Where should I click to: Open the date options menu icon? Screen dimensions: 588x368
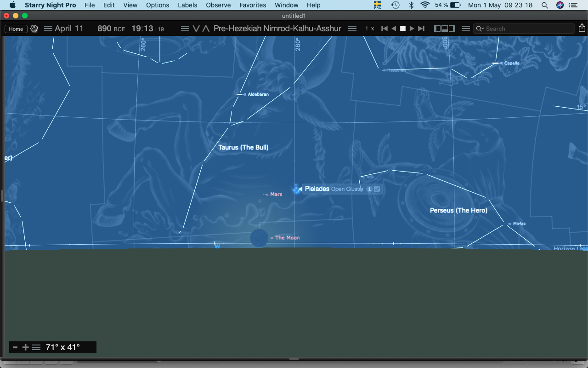[x=48, y=29]
